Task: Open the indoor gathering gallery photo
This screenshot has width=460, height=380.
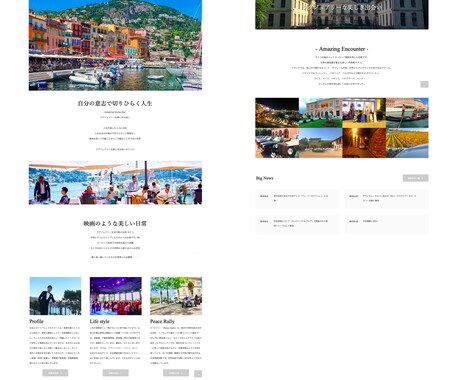Action: pyautogui.click(x=364, y=113)
